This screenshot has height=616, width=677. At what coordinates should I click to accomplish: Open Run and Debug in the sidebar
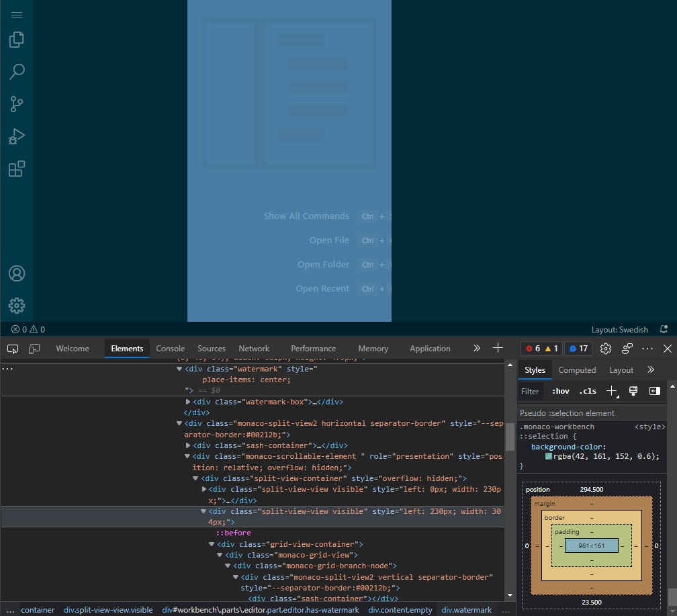tap(16, 136)
